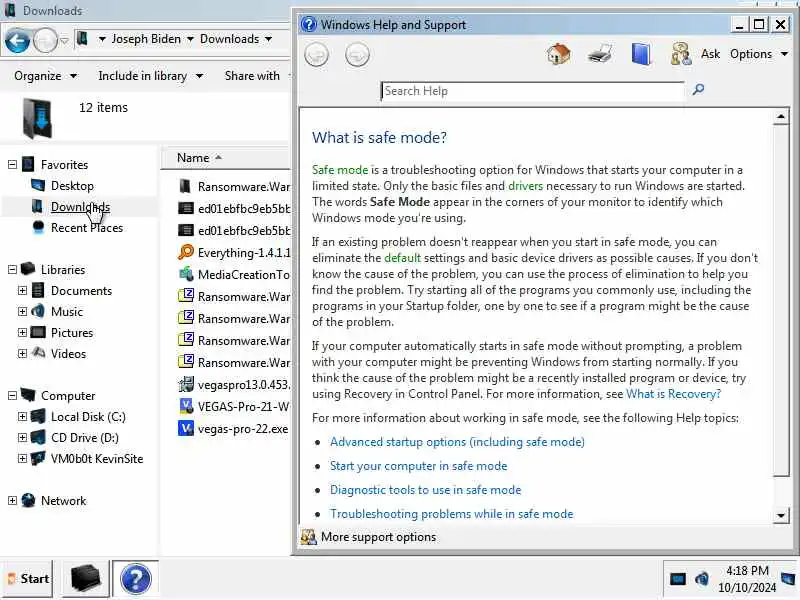800x600 pixels.
Task: Click Downloads breadcrumb segment
Action: point(229,39)
